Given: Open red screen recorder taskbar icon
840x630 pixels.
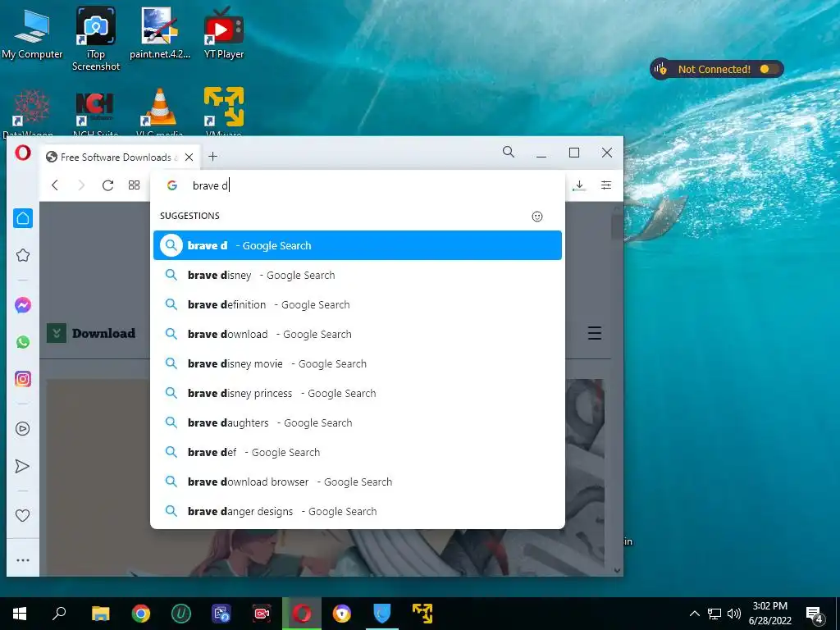Looking at the screenshot, I should point(262,614).
